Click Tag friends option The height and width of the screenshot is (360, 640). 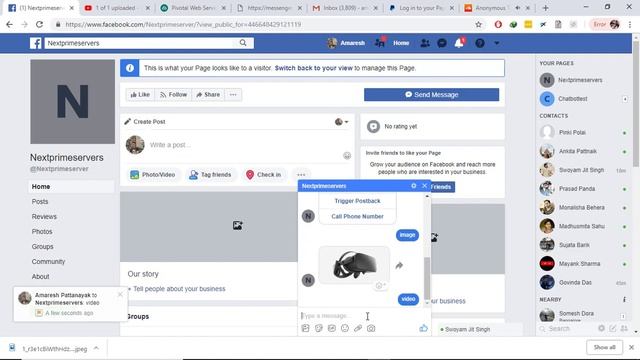click(x=210, y=175)
